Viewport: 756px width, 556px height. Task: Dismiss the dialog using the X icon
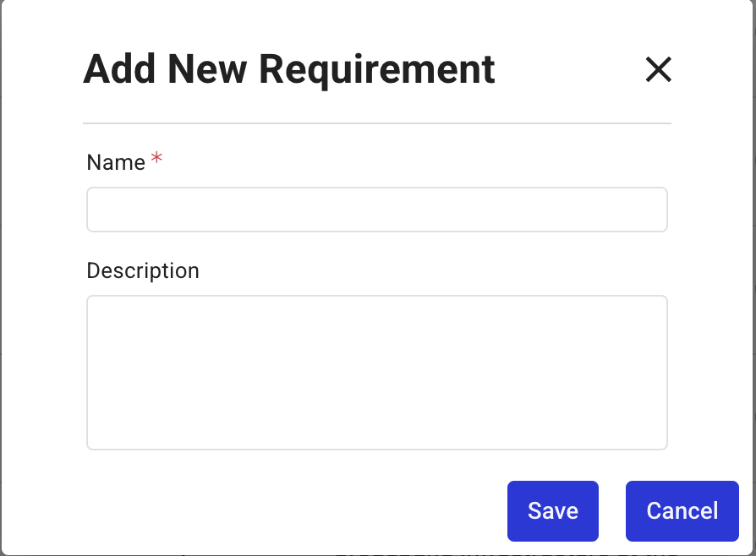658,69
